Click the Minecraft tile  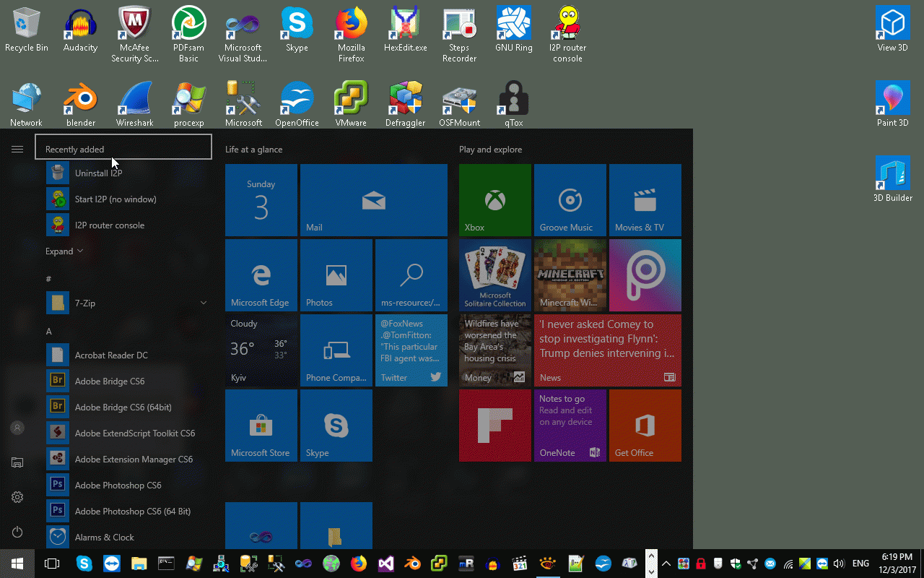click(x=570, y=275)
